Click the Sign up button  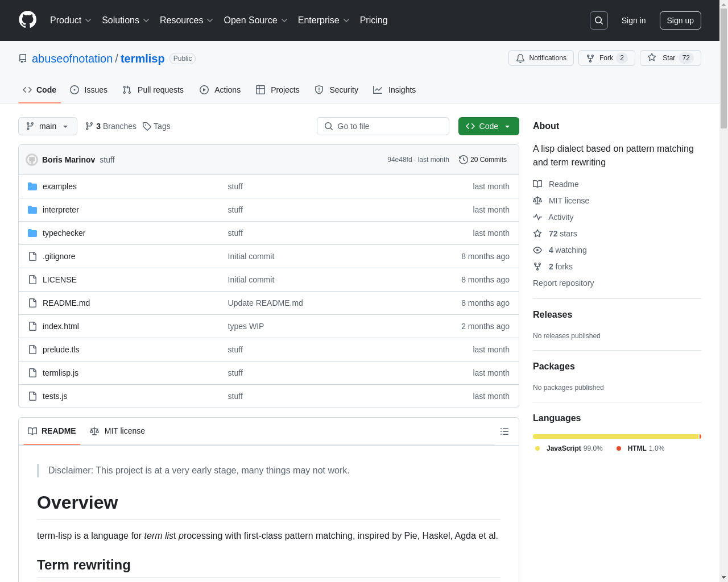[680, 20]
